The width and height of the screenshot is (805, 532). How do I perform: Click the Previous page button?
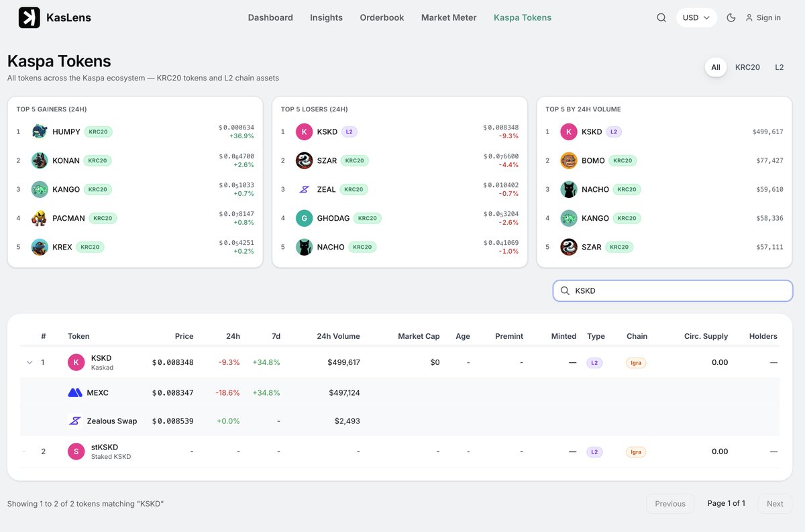pyautogui.click(x=670, y=504)
